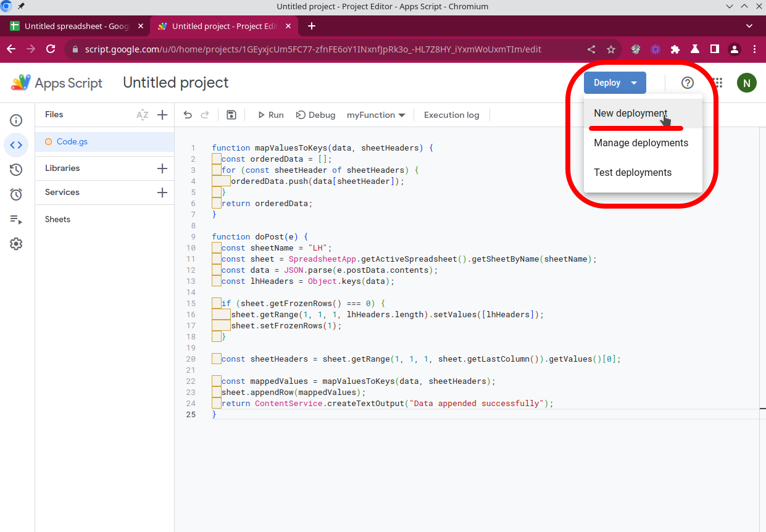Open the project Overview info icon
This screenshot has height=532, width=766.
click(x=16, y=120)
